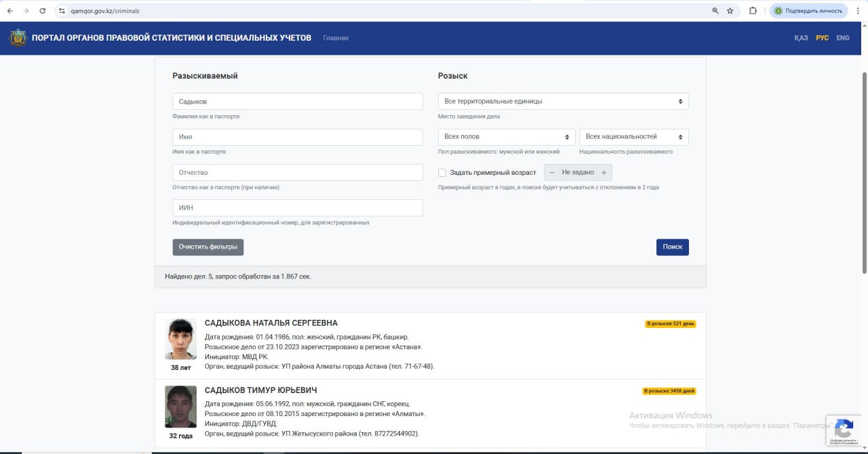Viewport: 868px width, 454px height.
Task: Click the 'Имя' first name field
Action: (x=298, y=137)
